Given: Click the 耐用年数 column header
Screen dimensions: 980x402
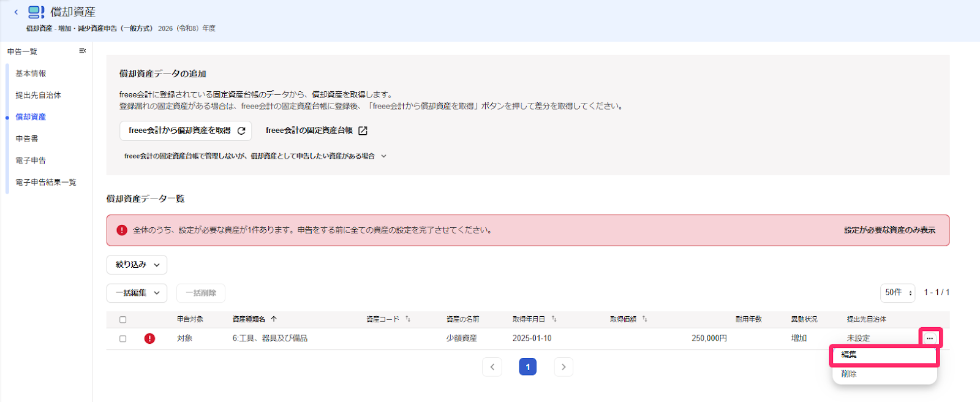Looking at the screenshot, I should tap(748, 319).
